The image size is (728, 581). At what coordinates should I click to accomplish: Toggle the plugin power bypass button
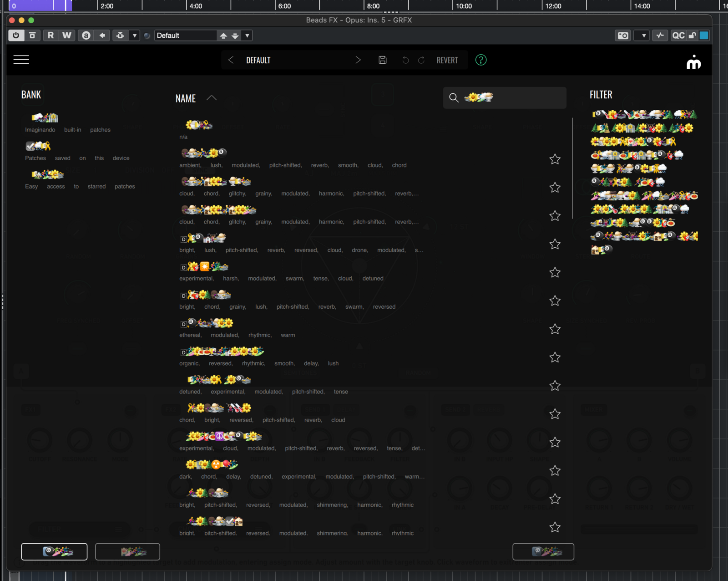[x=16, y=36]
